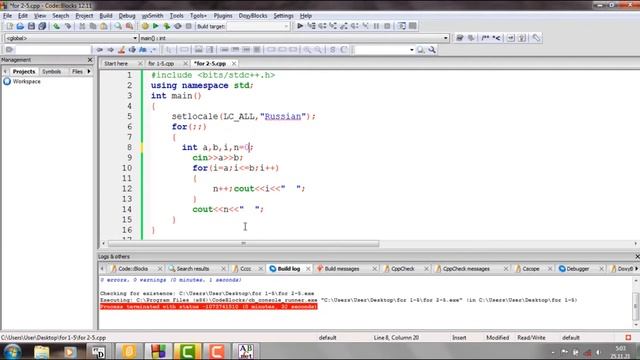Open the Settings menu
The image size is (640, 360).
click(283, 16)
